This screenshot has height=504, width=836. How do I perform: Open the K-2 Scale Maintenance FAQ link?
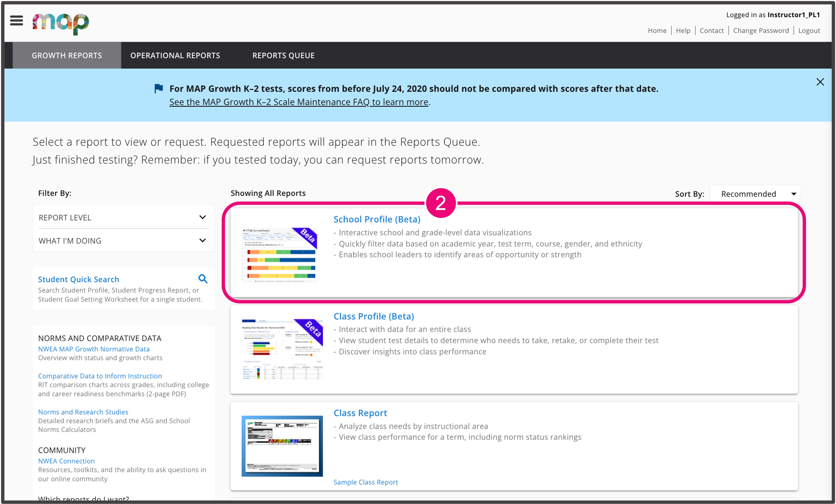pyautogui.click(x=298, y=102)
